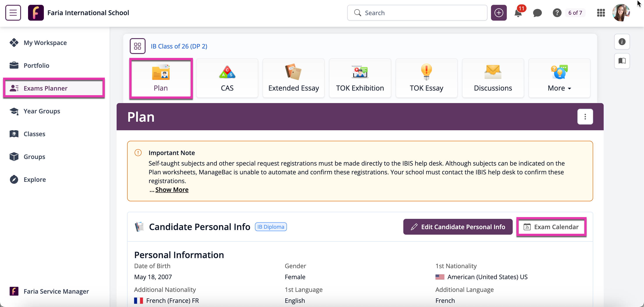
Task: Expand the More dropdown tab
Action: point(559,78)
